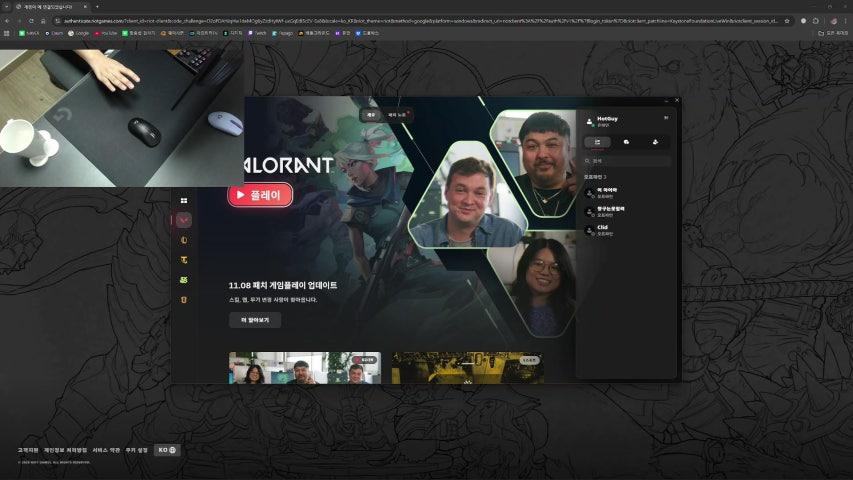The width and height of the screenshot is (853, 480).
Task: Select the Valorant icon in sidebar
Action: tap(184, 220)
